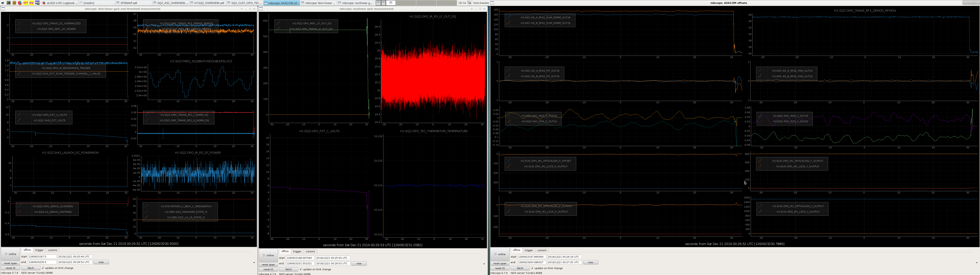Open the system tray notification icon
Image resolution: width=980 pixels, height=275 pixels.
click(470, 3)
